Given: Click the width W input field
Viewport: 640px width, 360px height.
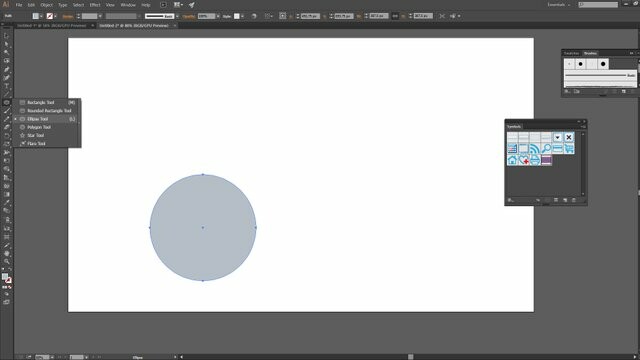Looking at the screenshot, I should point(378,16).
